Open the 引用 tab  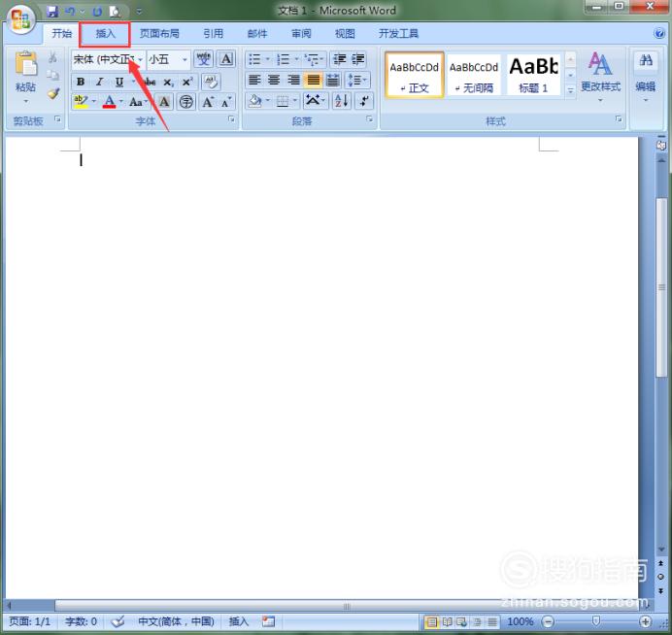(x=213, y=33)
